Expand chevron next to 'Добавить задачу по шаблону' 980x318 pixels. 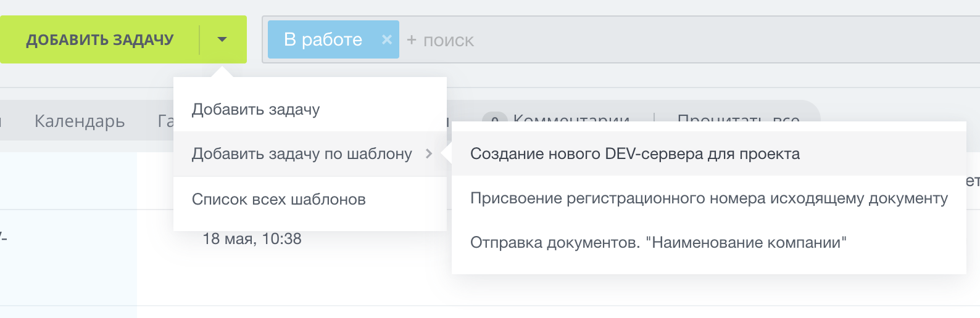click(x=430, y=153)
